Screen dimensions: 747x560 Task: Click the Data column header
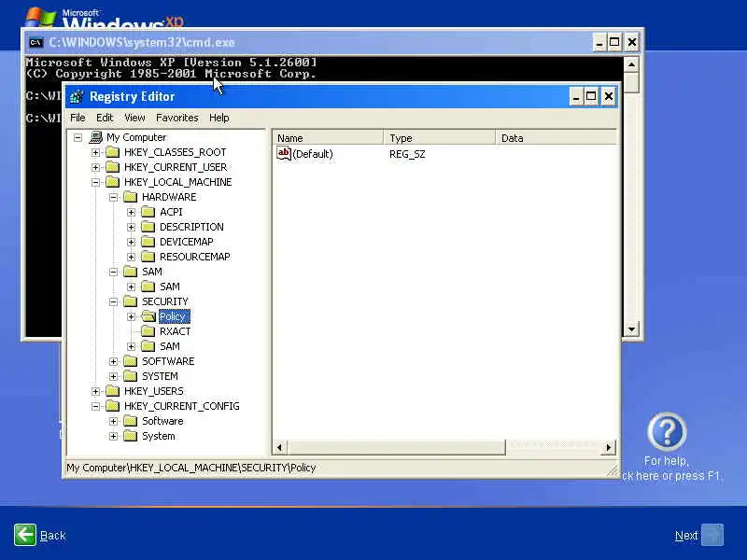pyautogui.click(x=556, y=138)
